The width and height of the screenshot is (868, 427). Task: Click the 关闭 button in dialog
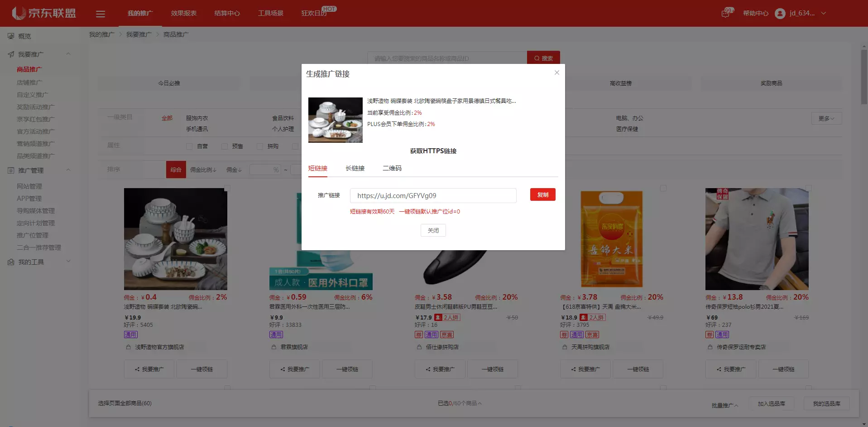[x=433, y=230]
